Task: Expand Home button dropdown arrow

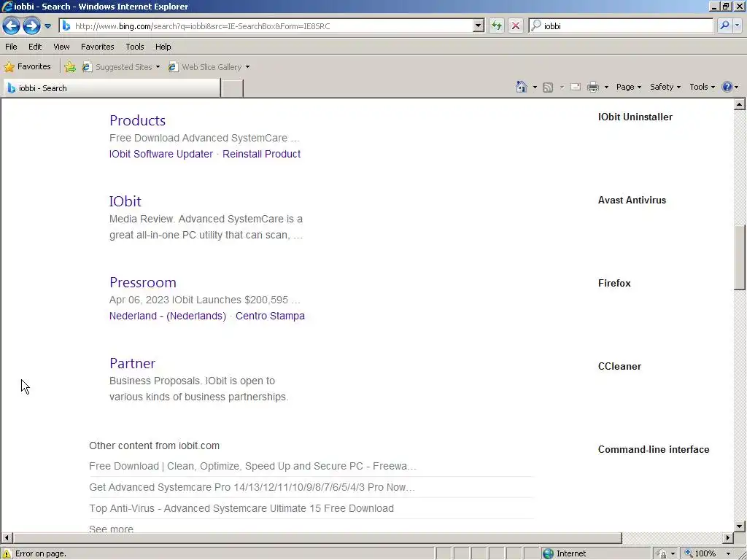Action: coord(535,87)
